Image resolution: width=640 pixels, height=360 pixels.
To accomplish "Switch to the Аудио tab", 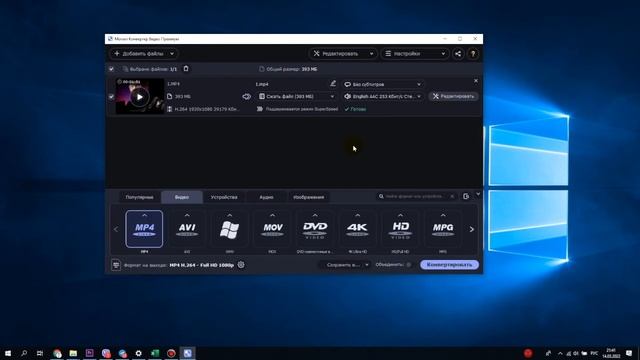I will [x=267, y=197].
